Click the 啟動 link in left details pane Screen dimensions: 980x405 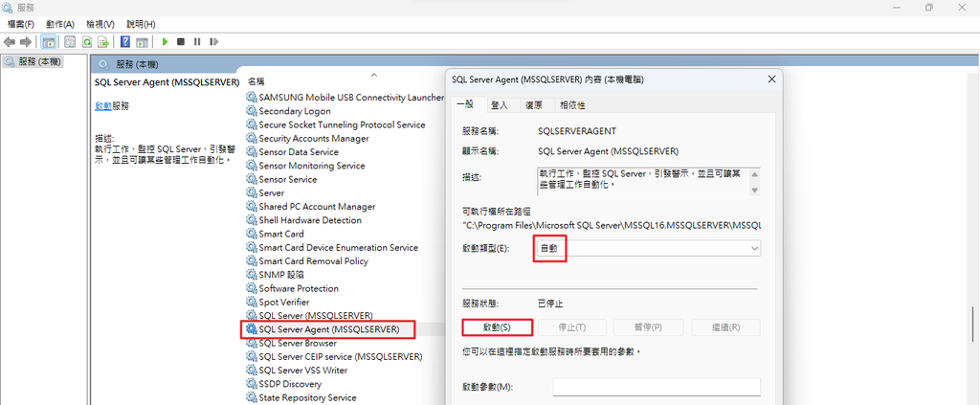point(103,106)
